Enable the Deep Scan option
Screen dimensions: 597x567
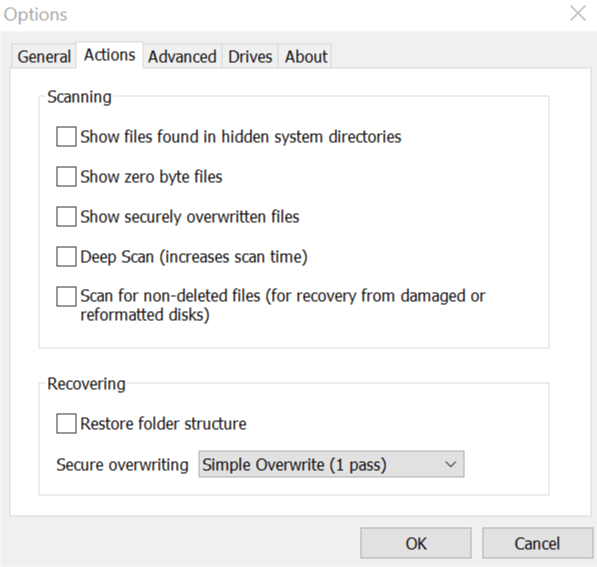[x=66, y=257]
